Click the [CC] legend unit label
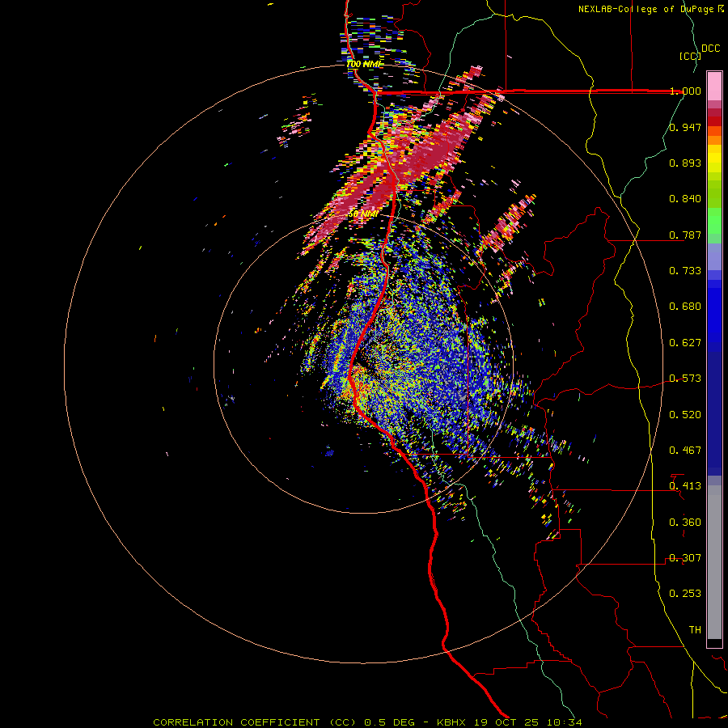Screen dimensions: 728x728 pyautogui.click(x=690, y=56)
